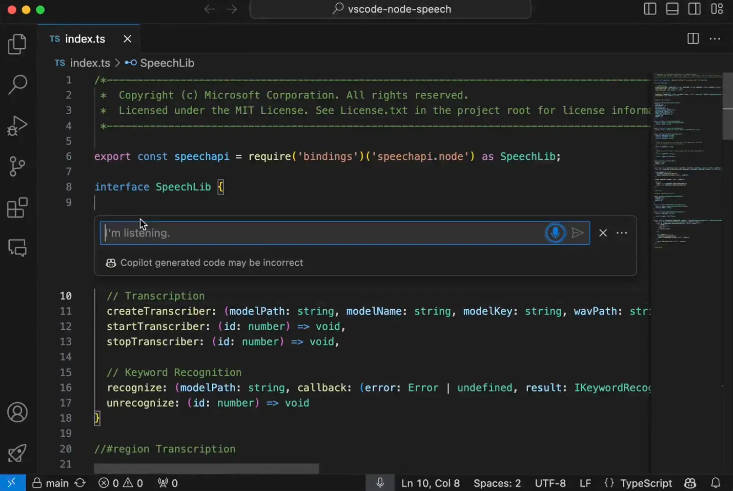733x491 pixels.
Task: Go back in navigation history
Action: (x=209, y=9)
